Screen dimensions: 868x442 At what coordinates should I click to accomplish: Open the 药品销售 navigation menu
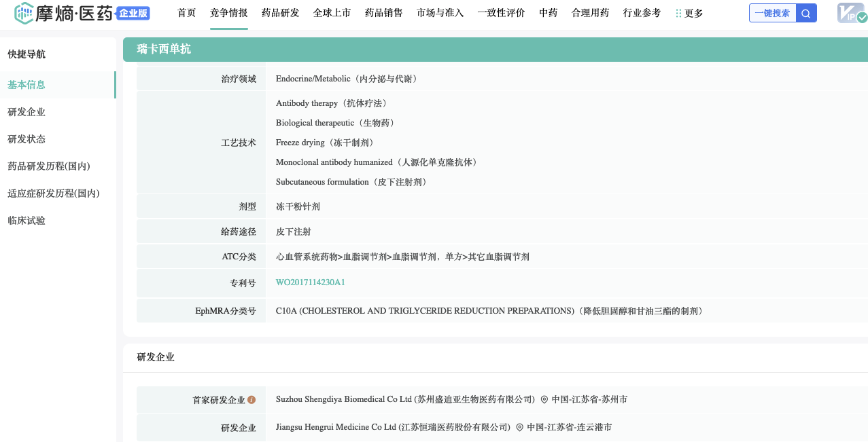point(384,13)
